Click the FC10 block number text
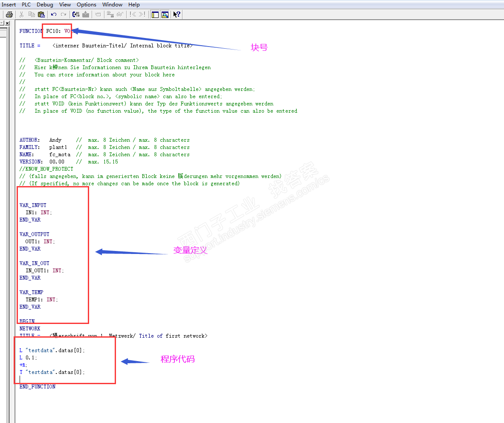504x423 pixels. point(53,31)
